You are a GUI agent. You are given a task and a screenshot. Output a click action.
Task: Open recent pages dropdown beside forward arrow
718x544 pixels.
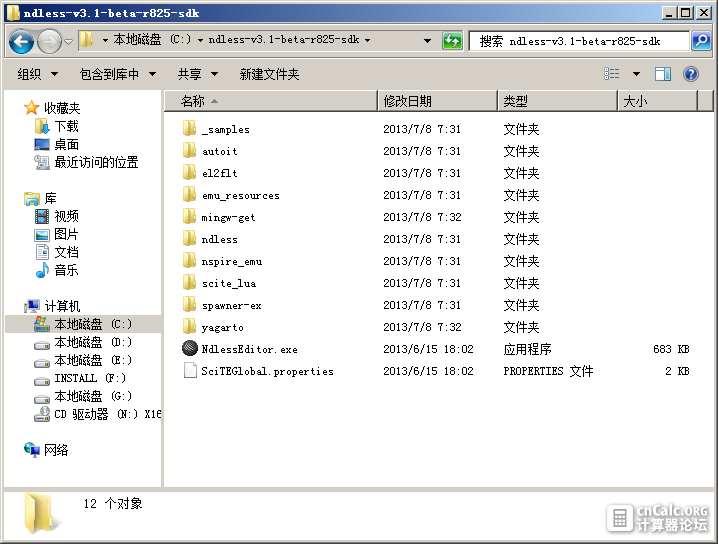pos(68,42)
